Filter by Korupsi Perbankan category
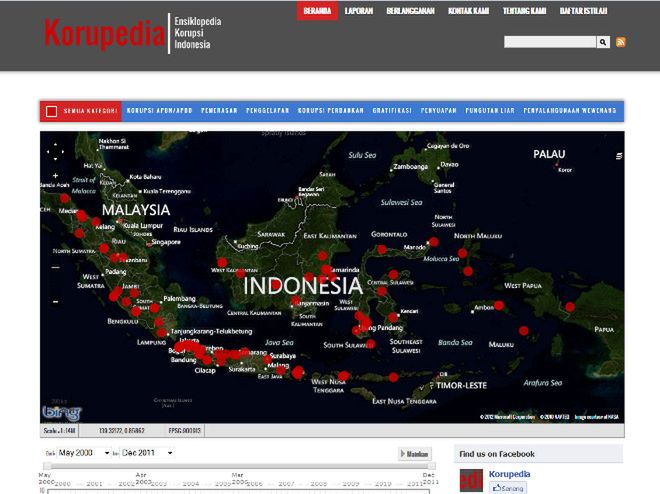 coord(330,111)
